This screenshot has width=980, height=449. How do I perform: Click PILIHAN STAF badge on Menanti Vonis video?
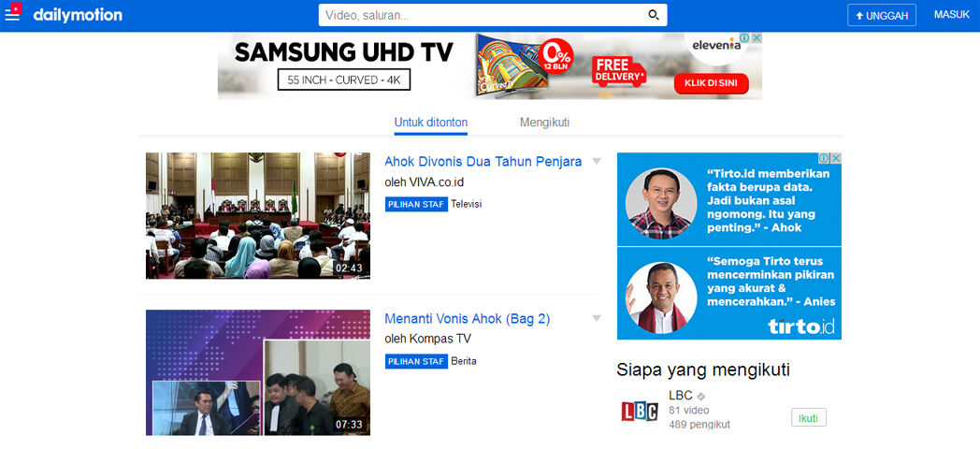tap(416, 361)
